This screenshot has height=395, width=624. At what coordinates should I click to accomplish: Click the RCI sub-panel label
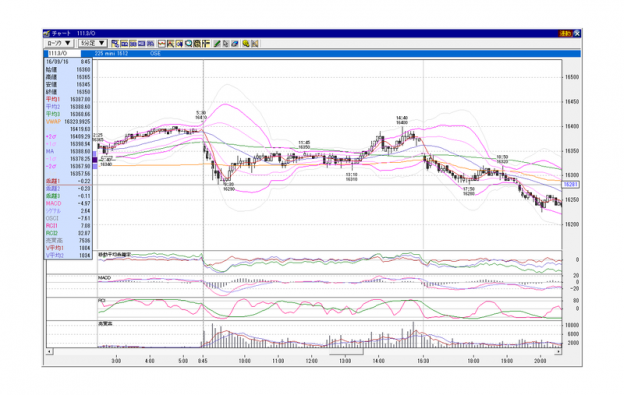click(x=101, y=301)
